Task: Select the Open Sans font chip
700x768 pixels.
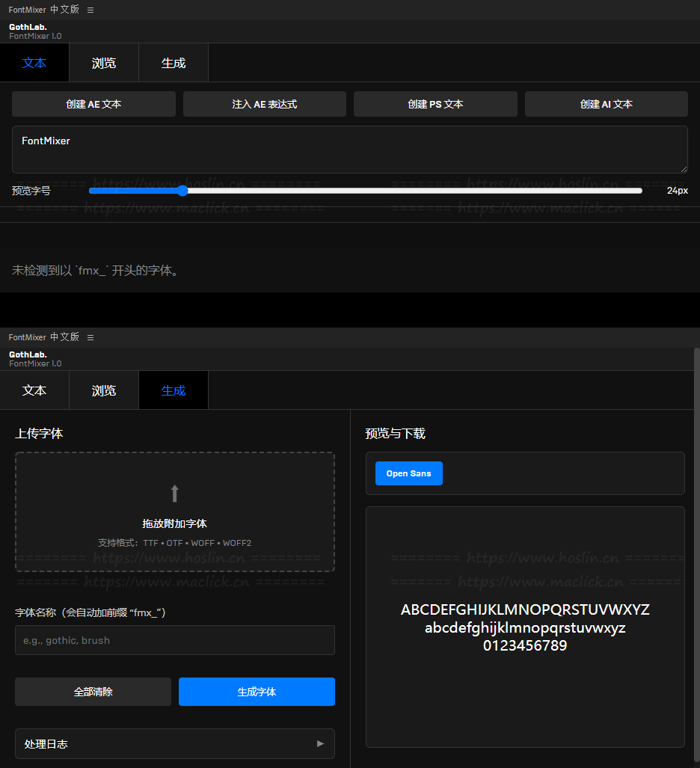Action: point(408,474)
